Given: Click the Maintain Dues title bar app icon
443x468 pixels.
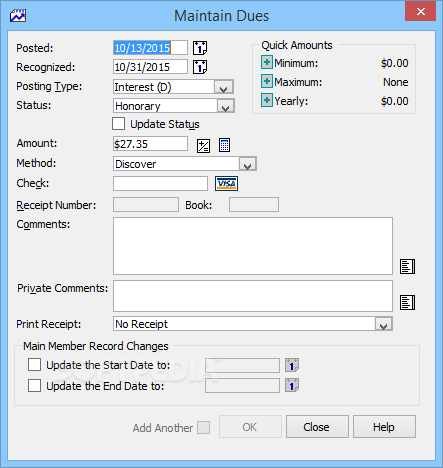Looking at the screenshot, I should [x=18, y=15].
